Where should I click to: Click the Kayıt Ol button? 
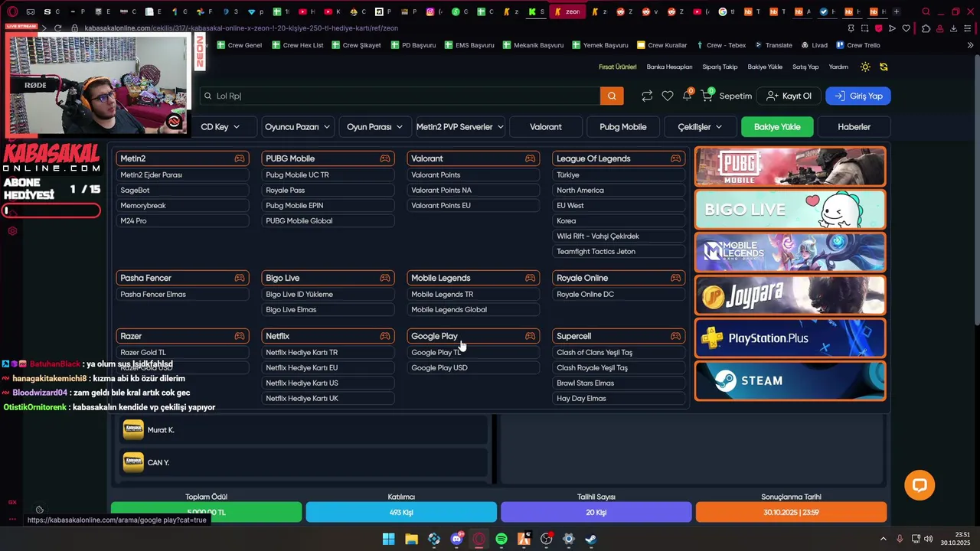tap(789, 96)
